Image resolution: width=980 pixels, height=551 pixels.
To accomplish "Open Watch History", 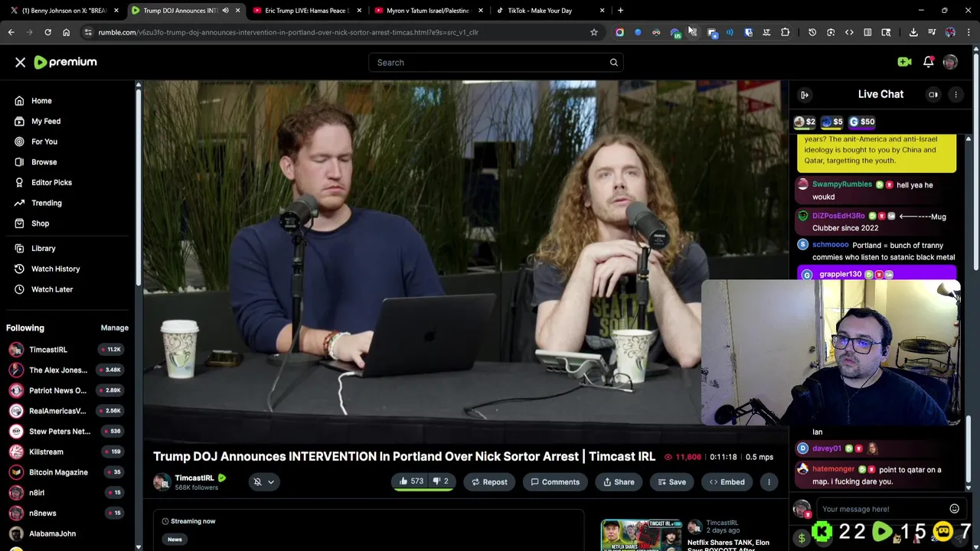I will coord(55,269).
